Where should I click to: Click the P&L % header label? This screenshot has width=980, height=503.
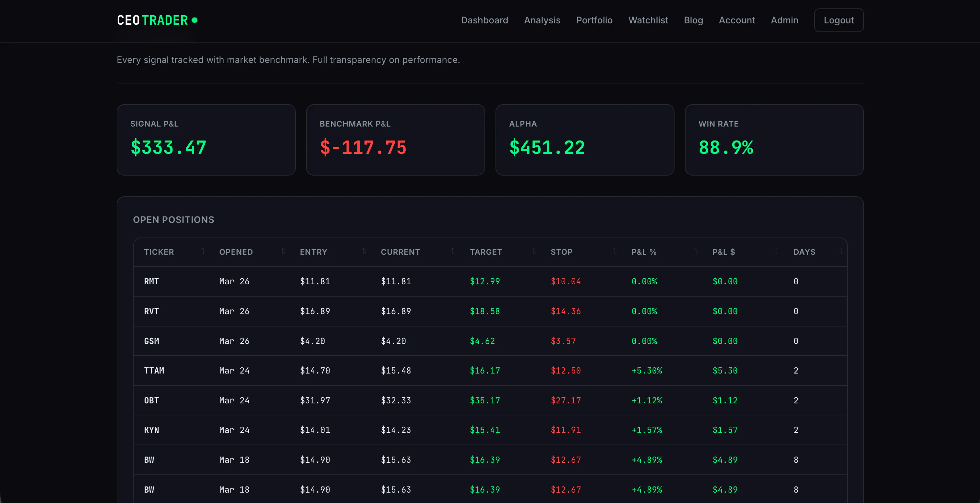coord(644,252)
